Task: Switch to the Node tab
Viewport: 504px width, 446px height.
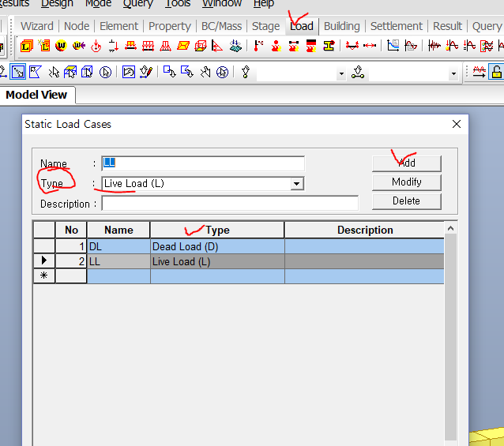Action: [x=77, y=26]
